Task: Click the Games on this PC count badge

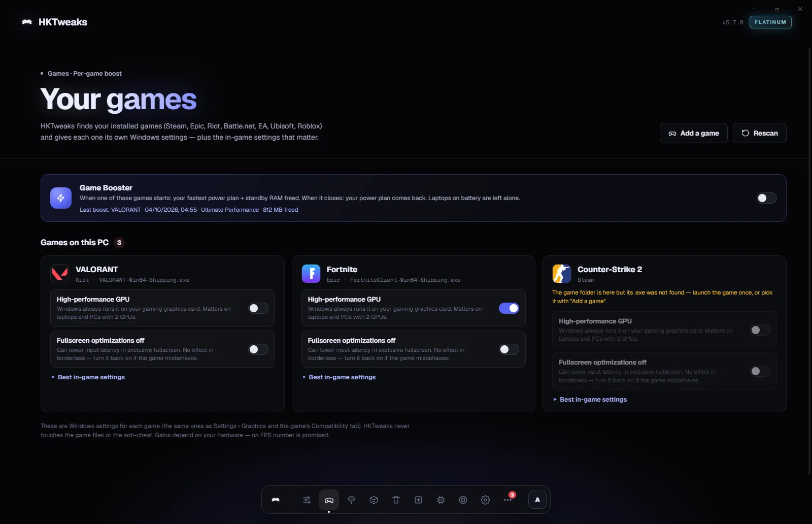Action: pos(119,243)
